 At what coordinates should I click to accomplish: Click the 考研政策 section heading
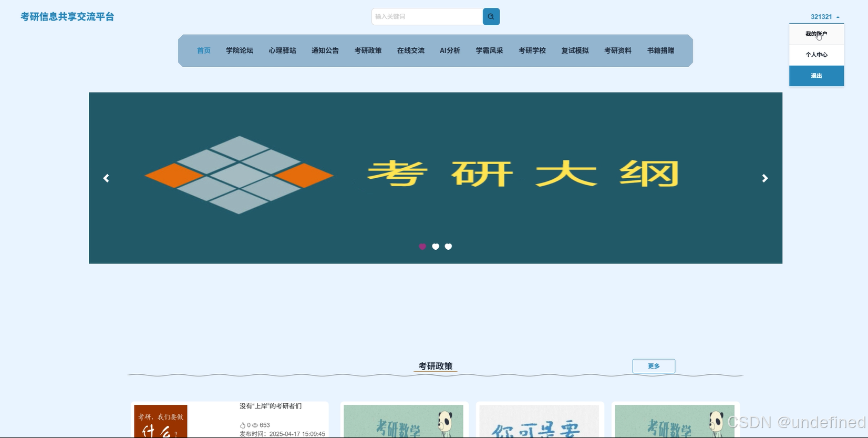pyautogui.click(x=436, y=366)
